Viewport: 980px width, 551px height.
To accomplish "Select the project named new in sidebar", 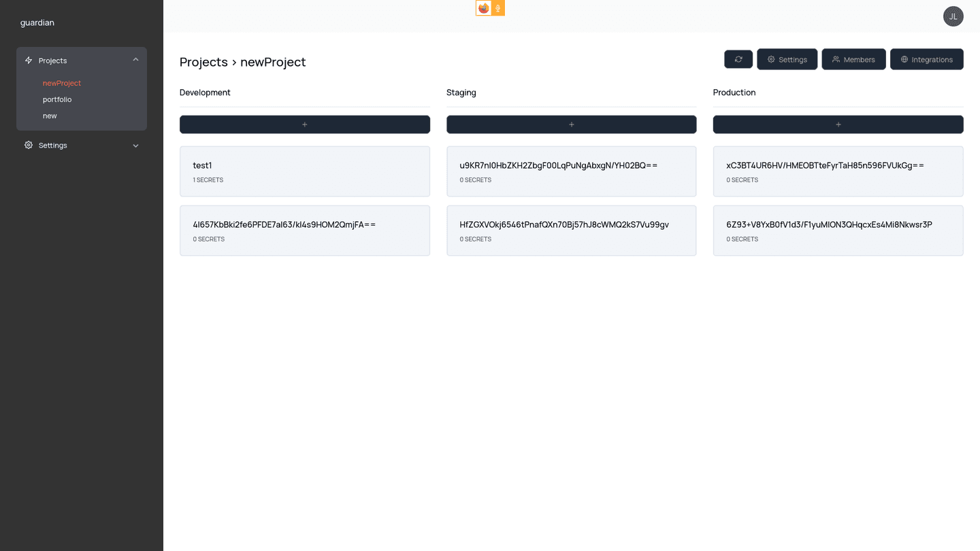I will pyautogui.click(x=50, y=116).
